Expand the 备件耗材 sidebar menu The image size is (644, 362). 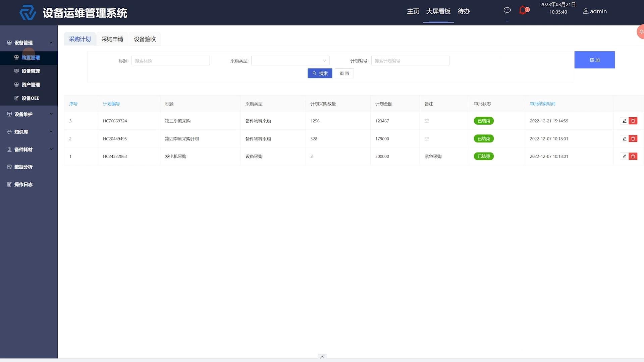click(29, 149)
